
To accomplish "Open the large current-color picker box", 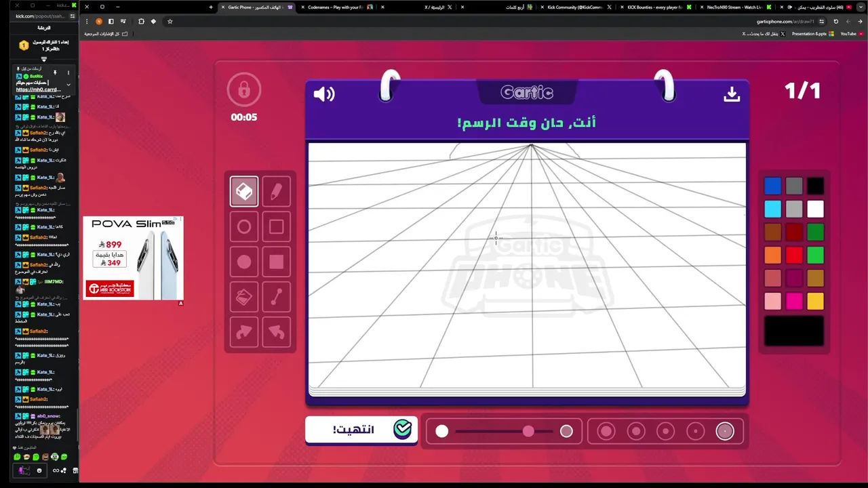I will [x=794, y=331].
